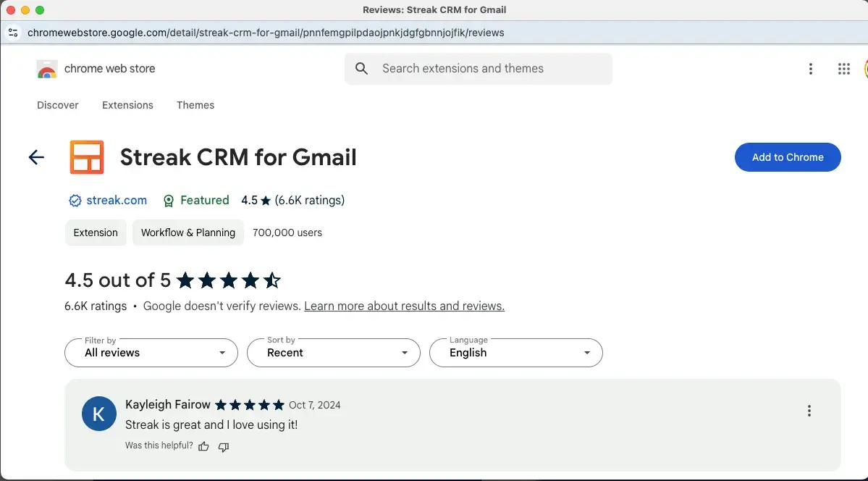
Task: Click the macOS yellow minimize button
Action: (25, 10)
